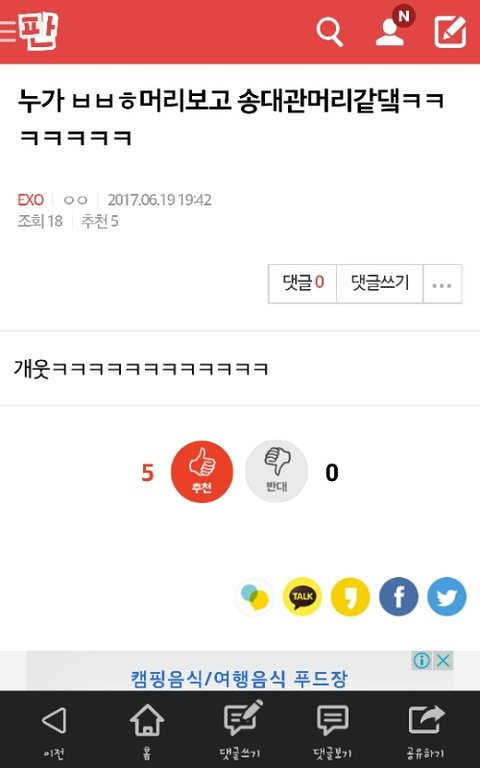Tap 공유하기 in bottom navigation
The height and width of the screenshot is (768, 480).
coord(426,730)
